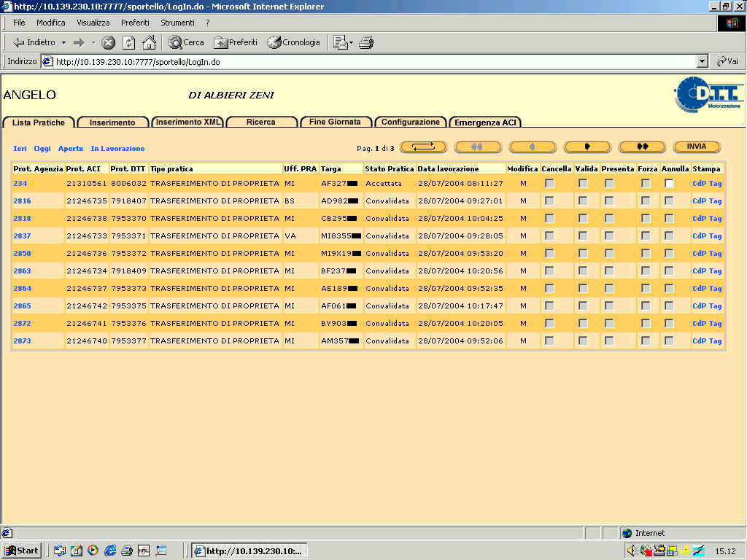Screen dimensions: 747x560
Task: Click the D.T.T. Motorizzazione logo
Action: (708, 95)
